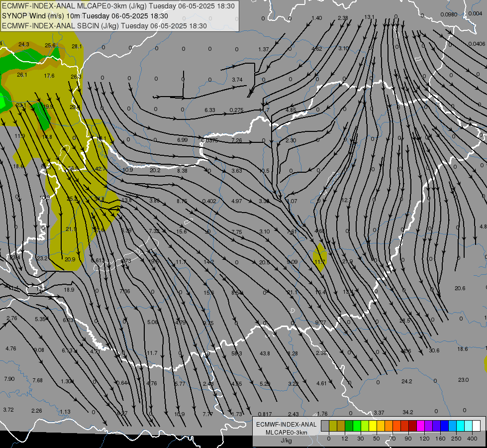Click the map value '42.7'
Viewport: 487px width, 448px height.
click(x=100, y=169)
